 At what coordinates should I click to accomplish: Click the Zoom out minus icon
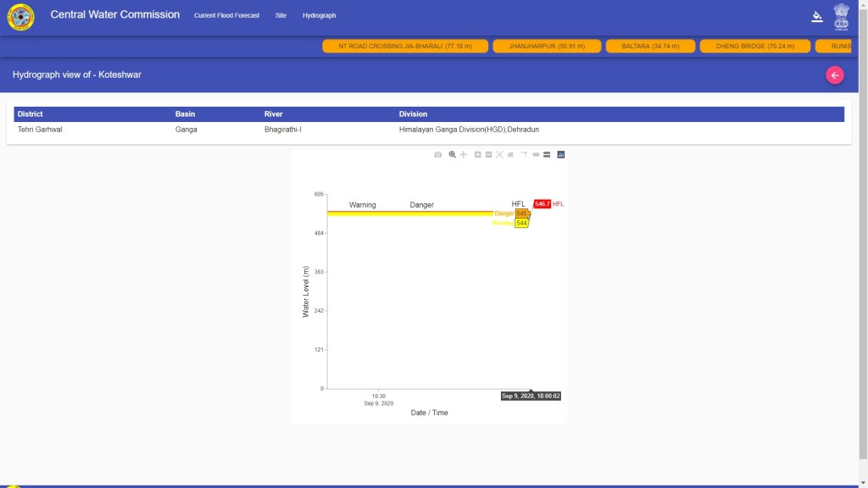point(489,154)
